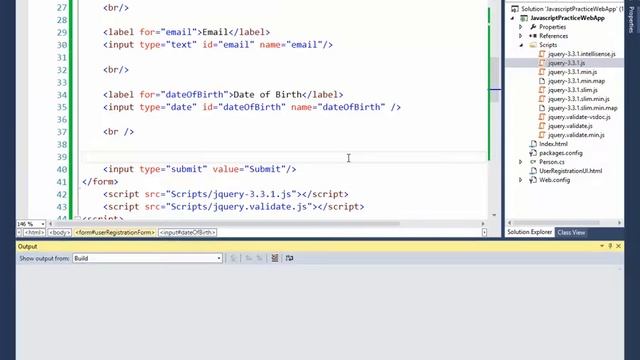This screenshot has height=360, width=640.
Task: Click the submit input code on line 40
Action: 200,169
